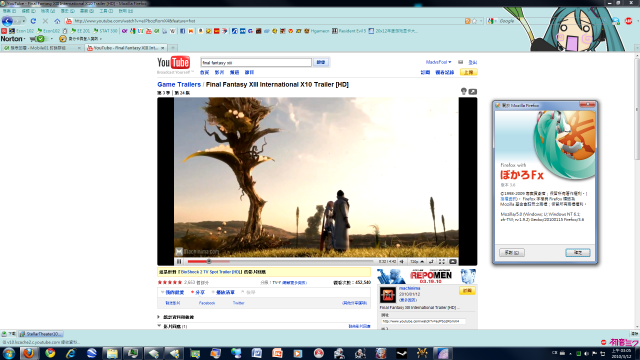
Task: Close the YouTube Final Fantasy XIII tab
Action: click(x=162, y=48)
